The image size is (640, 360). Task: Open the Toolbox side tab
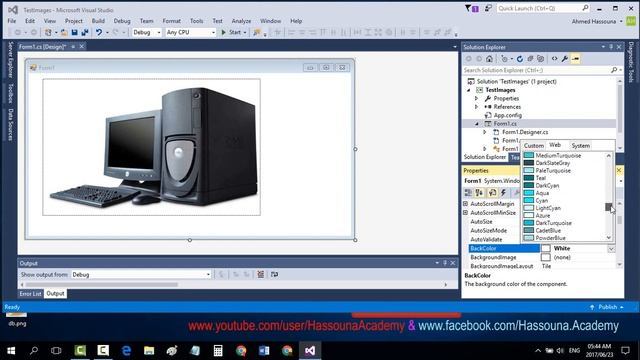(11, 93)
